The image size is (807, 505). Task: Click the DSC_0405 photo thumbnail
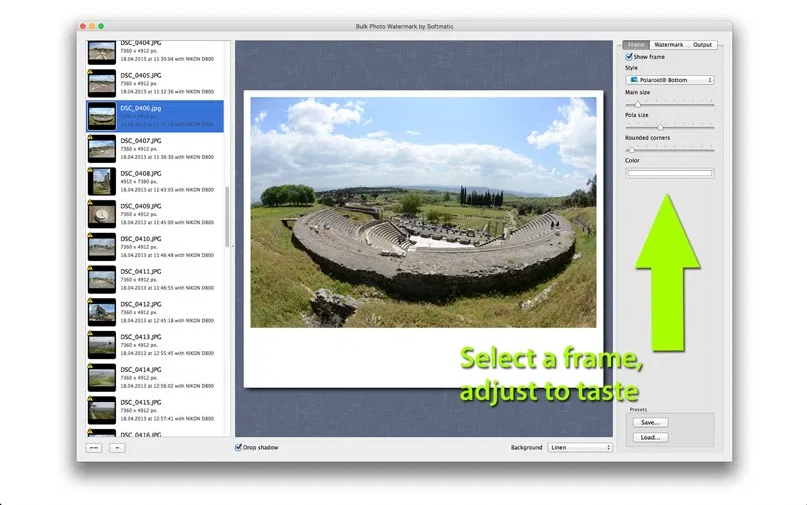[x=101, y=83]
